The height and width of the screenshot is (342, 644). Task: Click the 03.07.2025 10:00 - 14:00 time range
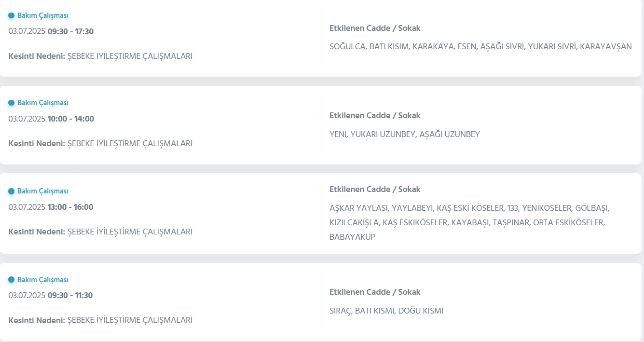click(x=51, y=119)
